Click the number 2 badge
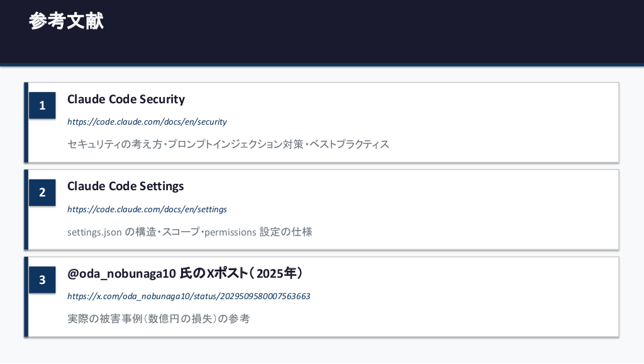Viewport: 644px width, 364px height. click(42, 193)
